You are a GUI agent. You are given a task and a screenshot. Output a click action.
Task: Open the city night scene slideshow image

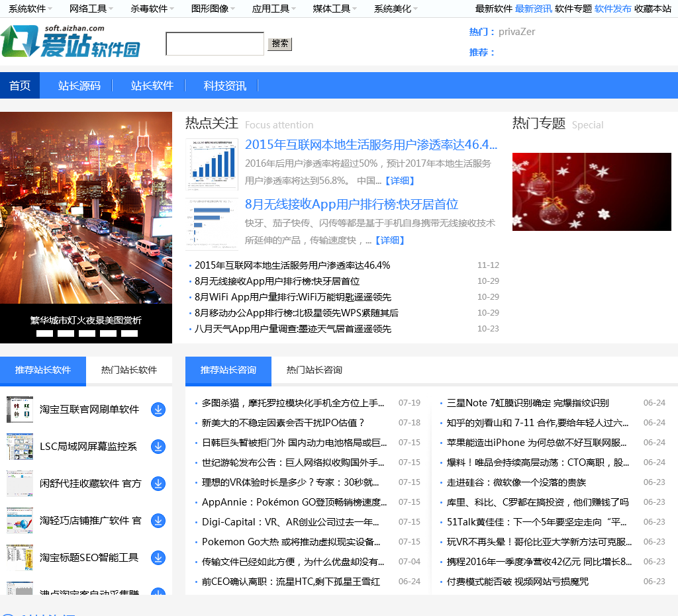(x=86, y=208)
